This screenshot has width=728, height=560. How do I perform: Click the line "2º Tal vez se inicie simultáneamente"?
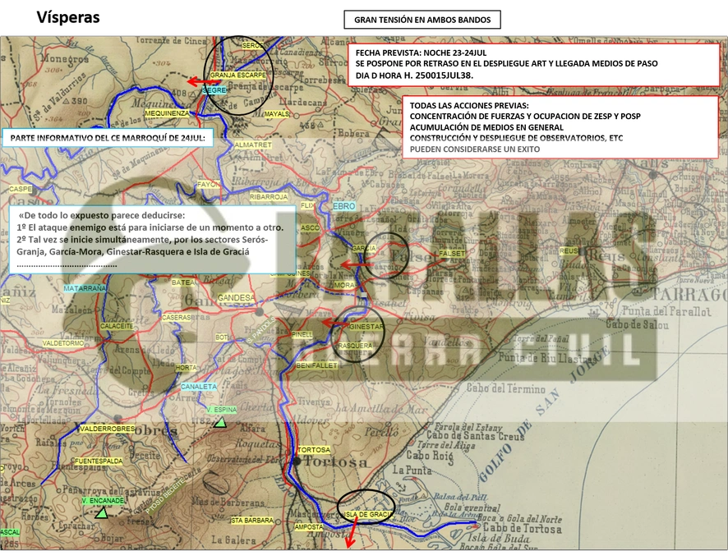tap(142, 240)
